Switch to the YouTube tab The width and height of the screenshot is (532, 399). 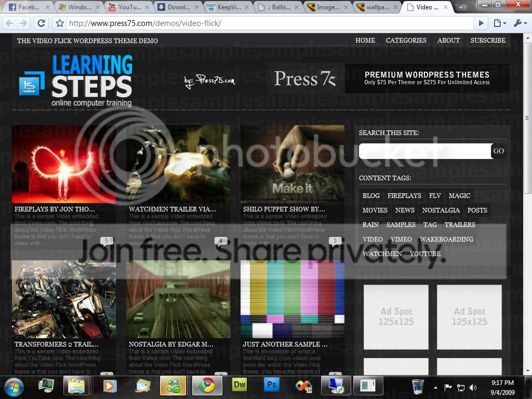pos(129,7)
